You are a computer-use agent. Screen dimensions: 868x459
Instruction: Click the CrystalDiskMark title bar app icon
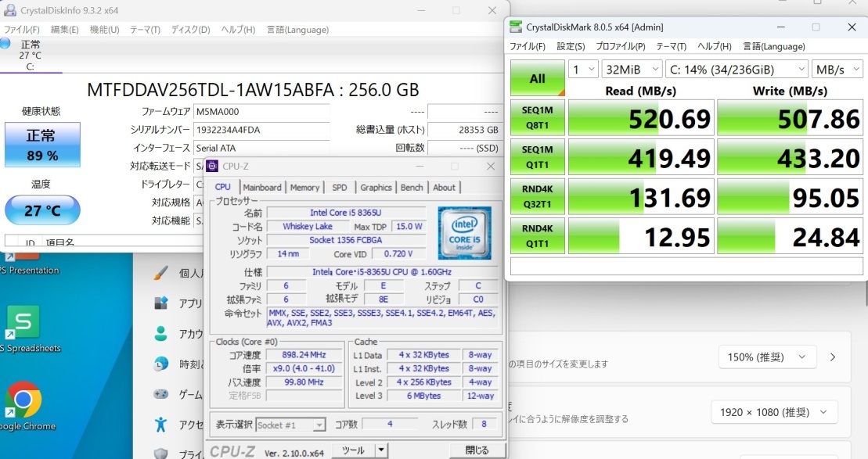click(x=516, y=27)
